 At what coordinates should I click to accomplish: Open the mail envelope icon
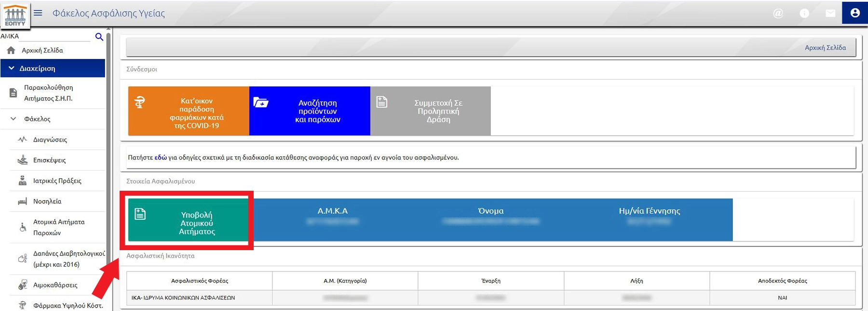pyautogui.click(x=830, y=14)
